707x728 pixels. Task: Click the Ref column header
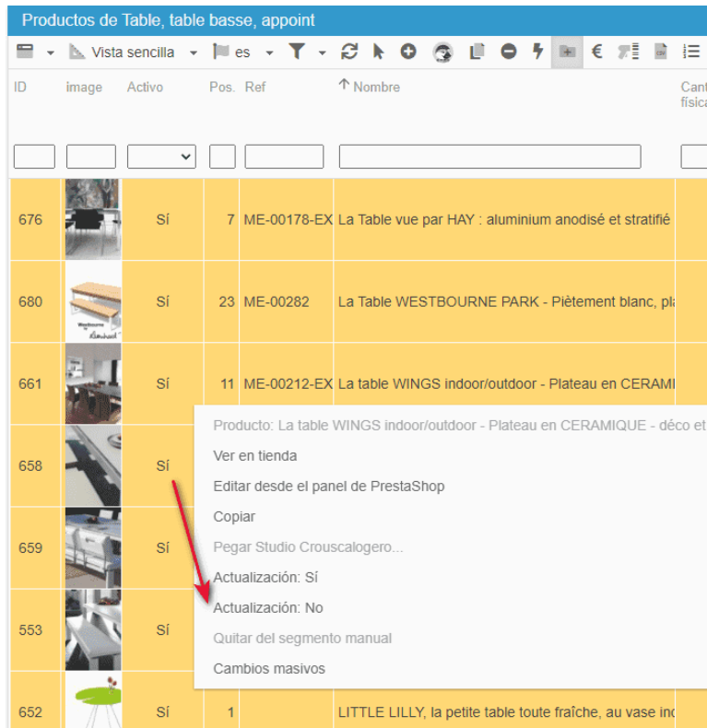click(x=255, y=87)
